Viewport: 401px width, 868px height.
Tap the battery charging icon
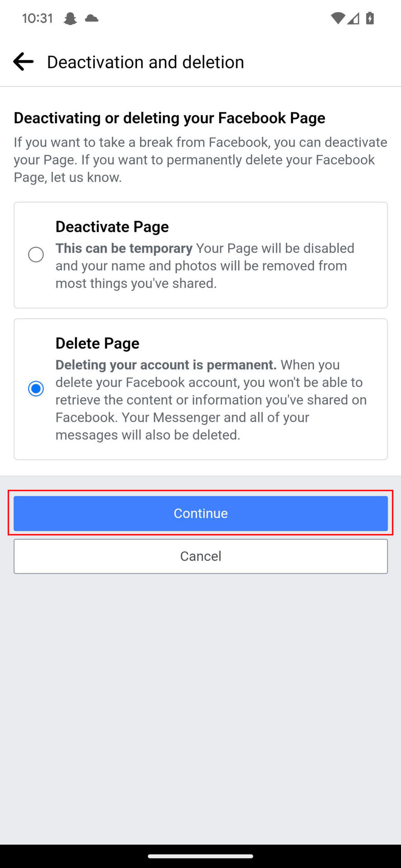(x=370, y=19)
